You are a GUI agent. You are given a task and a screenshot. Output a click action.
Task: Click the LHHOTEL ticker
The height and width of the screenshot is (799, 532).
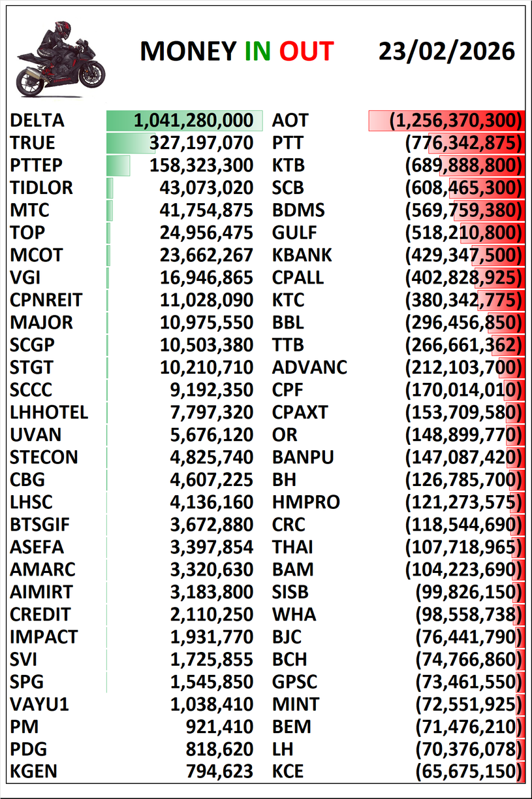(x=49, y=413)
